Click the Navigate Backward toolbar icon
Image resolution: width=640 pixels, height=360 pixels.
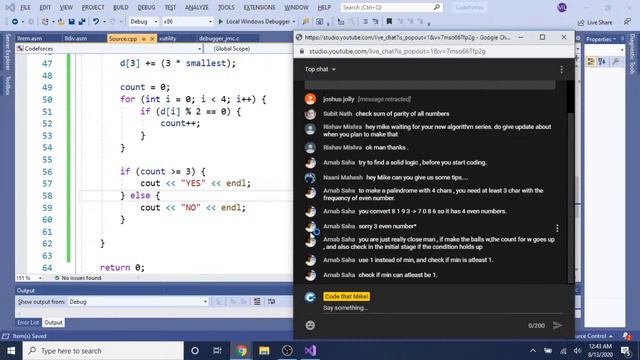click(x=15, y=22)
